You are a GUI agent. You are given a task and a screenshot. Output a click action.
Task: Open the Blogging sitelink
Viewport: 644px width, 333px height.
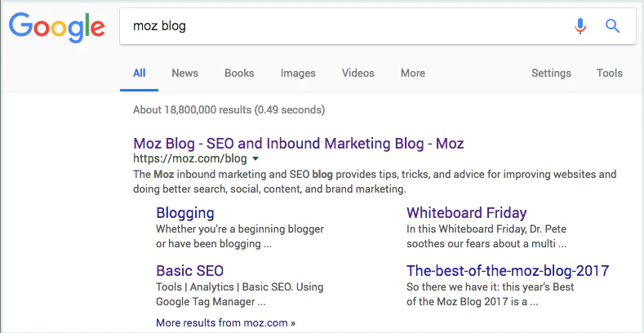click(x=185, y=213)
